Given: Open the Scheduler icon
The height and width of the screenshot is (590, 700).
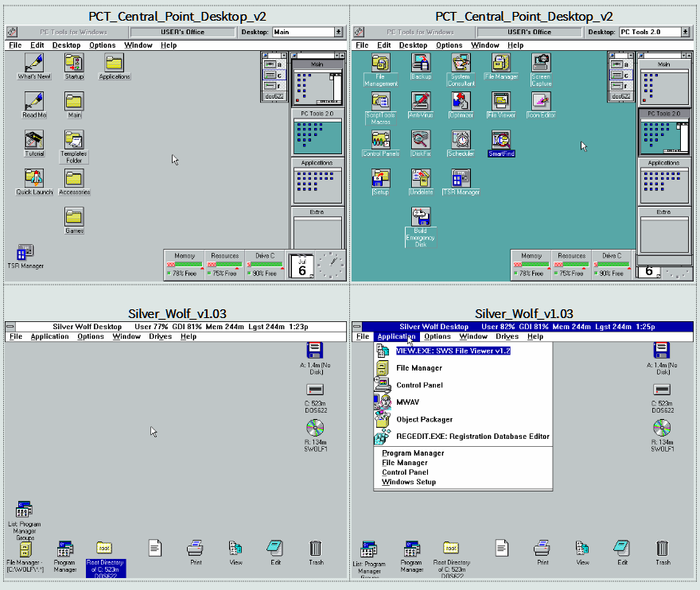Looking at the screenshot, I should tap(461, 143).
